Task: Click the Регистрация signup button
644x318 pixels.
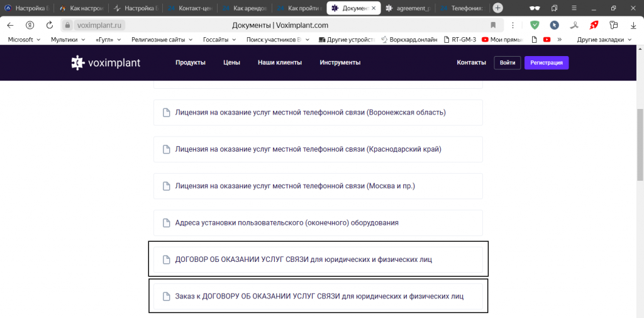Action: point(547,63)
